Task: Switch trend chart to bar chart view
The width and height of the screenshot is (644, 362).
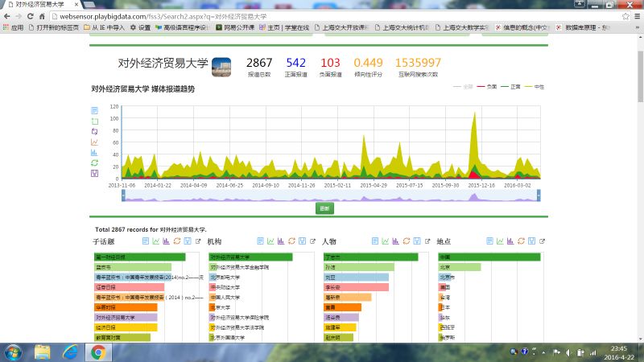Action: click(x=95, y=152)
